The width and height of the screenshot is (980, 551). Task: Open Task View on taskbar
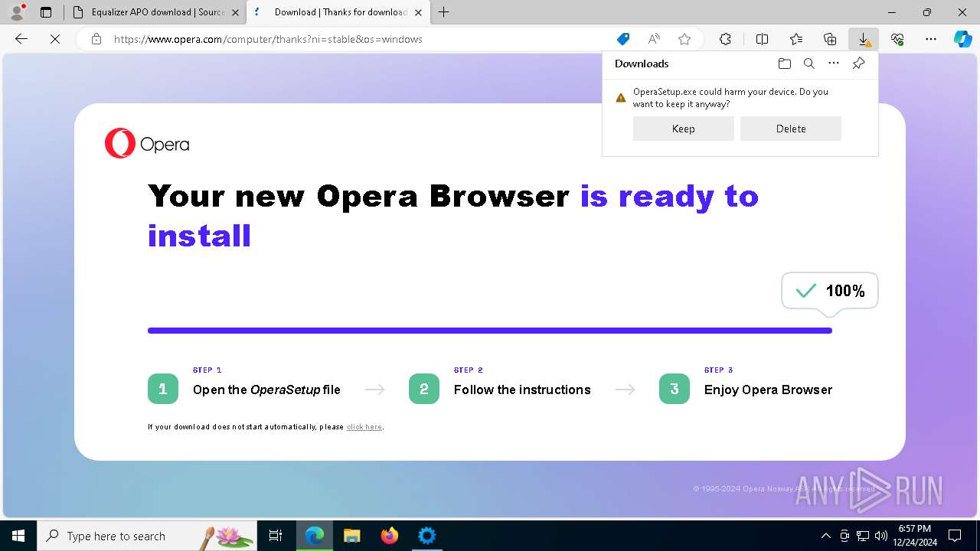(x=276, y=536)
